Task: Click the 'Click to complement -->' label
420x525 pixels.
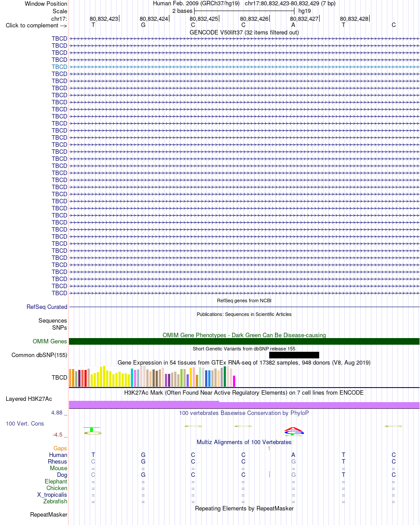Action: (36, 26)
